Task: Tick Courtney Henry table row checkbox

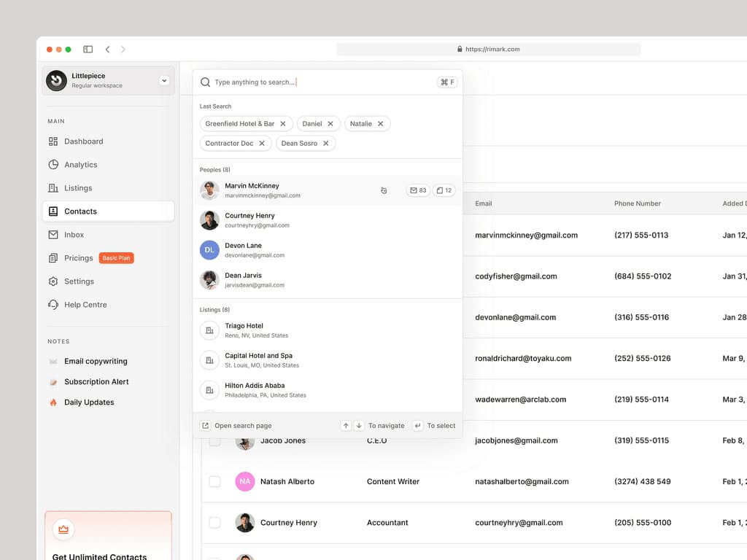Action: tap(215, 522)
